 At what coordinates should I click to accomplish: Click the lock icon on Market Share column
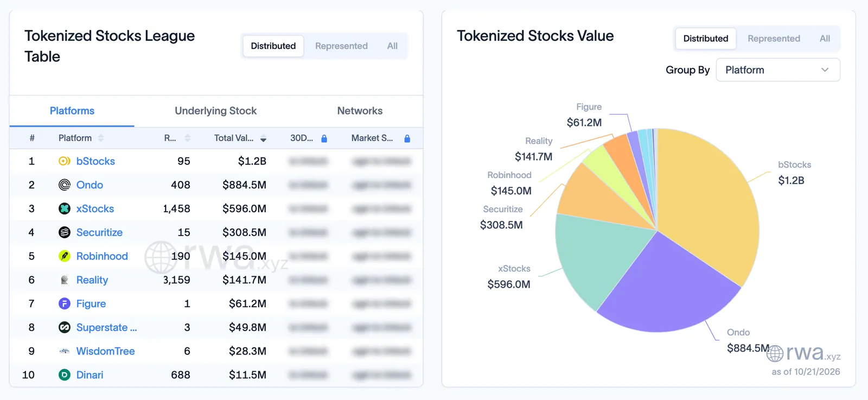(407, 138)
